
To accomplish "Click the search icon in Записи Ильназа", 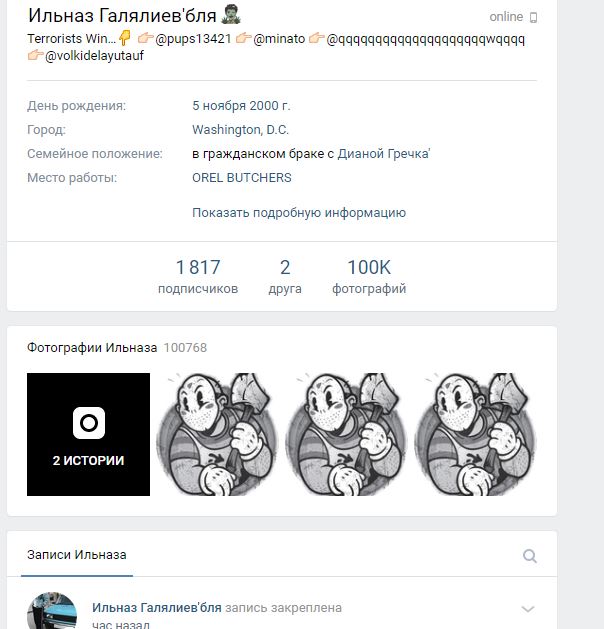I will click(529, 556).
